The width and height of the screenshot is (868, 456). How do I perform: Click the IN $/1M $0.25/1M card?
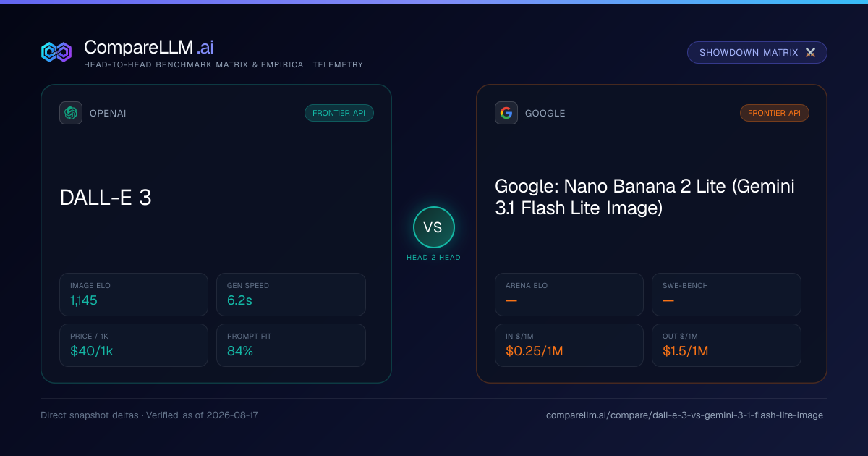click(x=569, y=345)
